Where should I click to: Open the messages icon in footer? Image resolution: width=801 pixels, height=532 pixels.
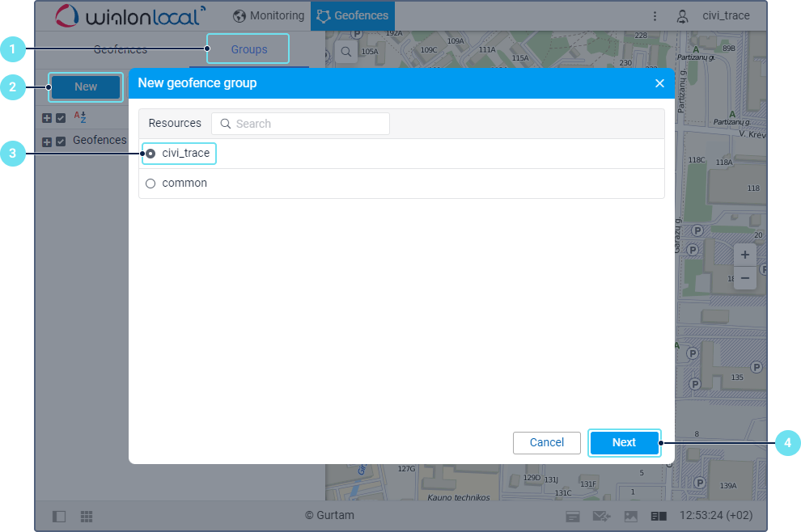[x=601, y=517]
